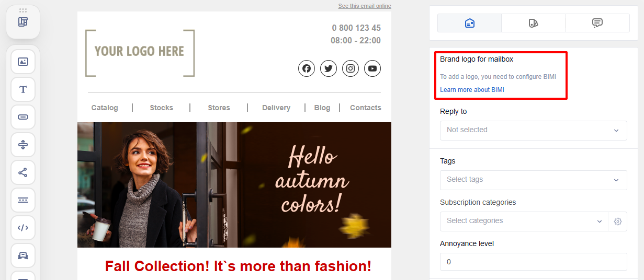Switch to the comments tab
Screen dimensions: 644x280
tap(597, 23)
